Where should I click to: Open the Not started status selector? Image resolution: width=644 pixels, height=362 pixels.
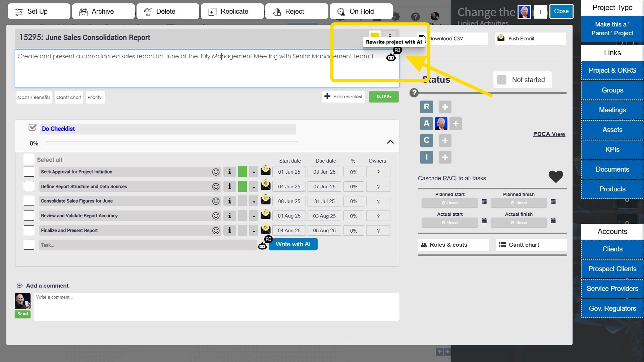click(x=522, y=80)
